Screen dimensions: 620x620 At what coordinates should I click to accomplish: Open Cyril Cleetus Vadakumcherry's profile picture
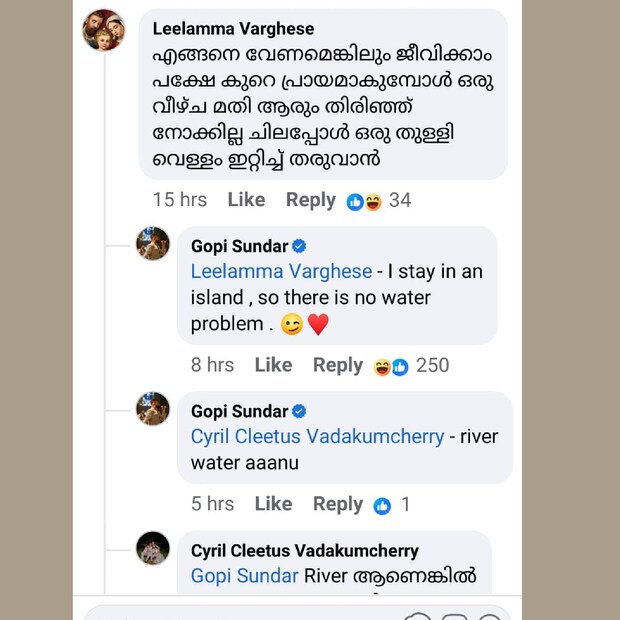(x=153, y=548)
